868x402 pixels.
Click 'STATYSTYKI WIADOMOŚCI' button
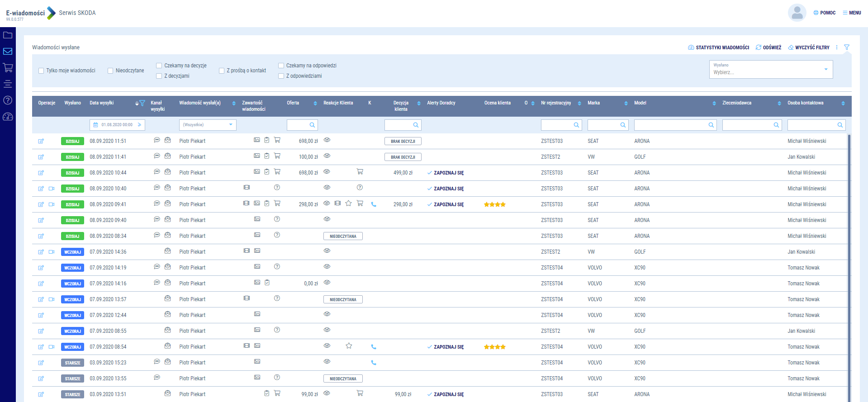[718, 47]
